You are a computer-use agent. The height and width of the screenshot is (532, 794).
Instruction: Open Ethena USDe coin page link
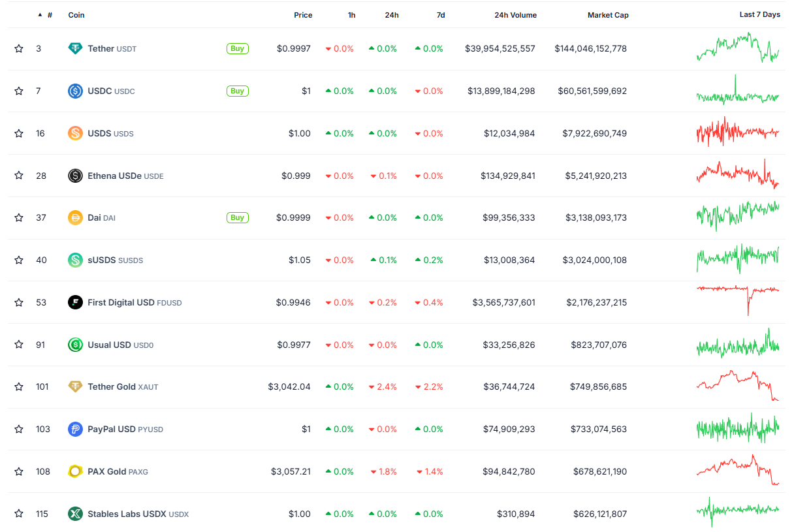(x=125, y=176)
